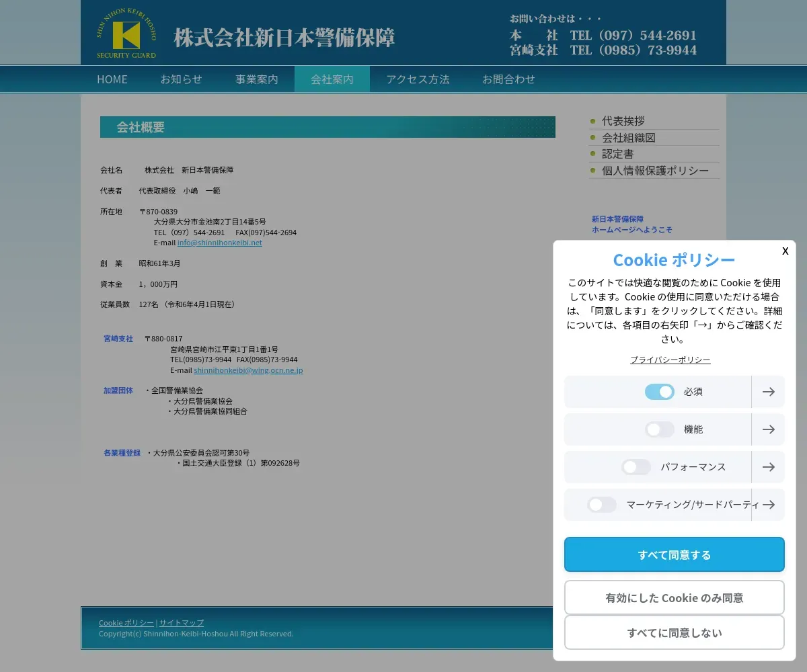Click the Copyright Shinnihon-Keibi-Hoshou footer text

[x=196, y=634]
